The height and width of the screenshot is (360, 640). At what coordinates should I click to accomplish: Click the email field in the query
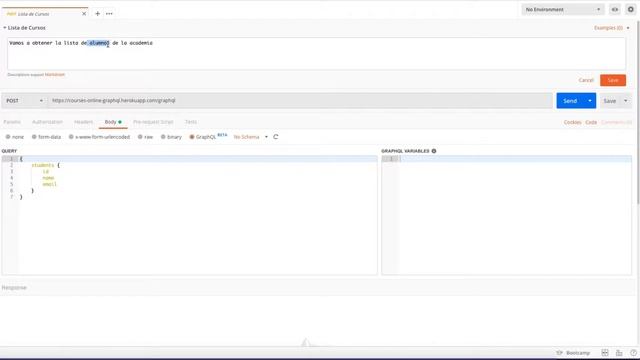tap(49, 184)
